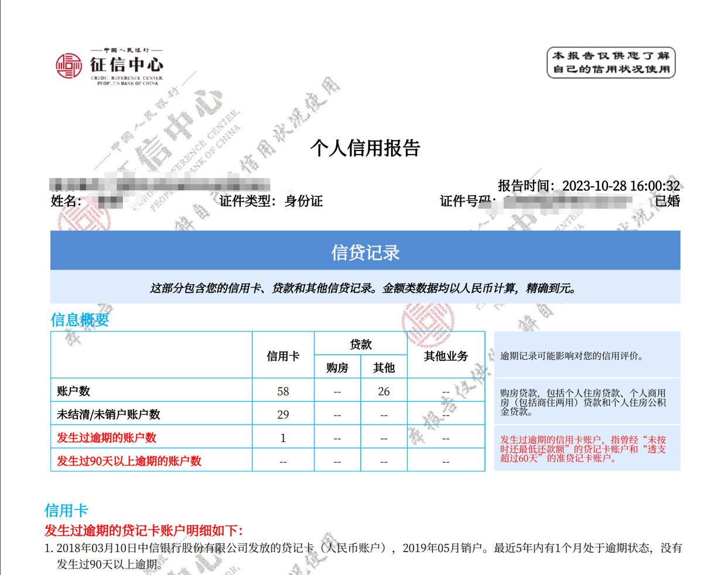The height and width of the screenshot is (575, 728).
Task: Click the 发生过90天以上逾期的账户数 row label
Action: click(129, 461)
